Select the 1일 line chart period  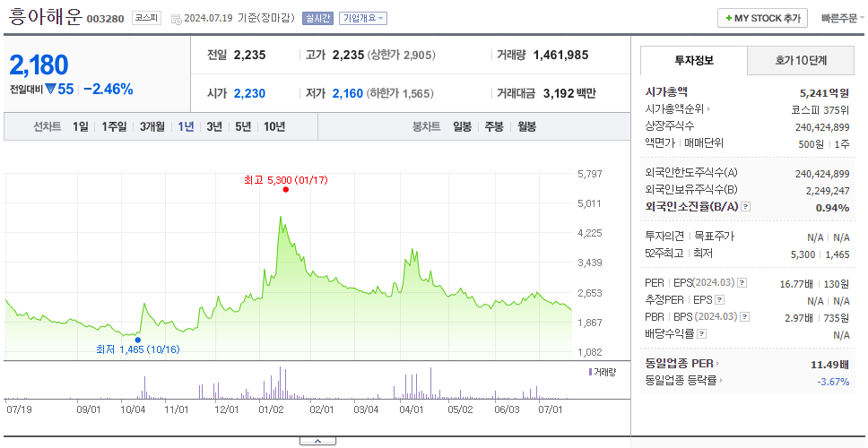(81, 126)
